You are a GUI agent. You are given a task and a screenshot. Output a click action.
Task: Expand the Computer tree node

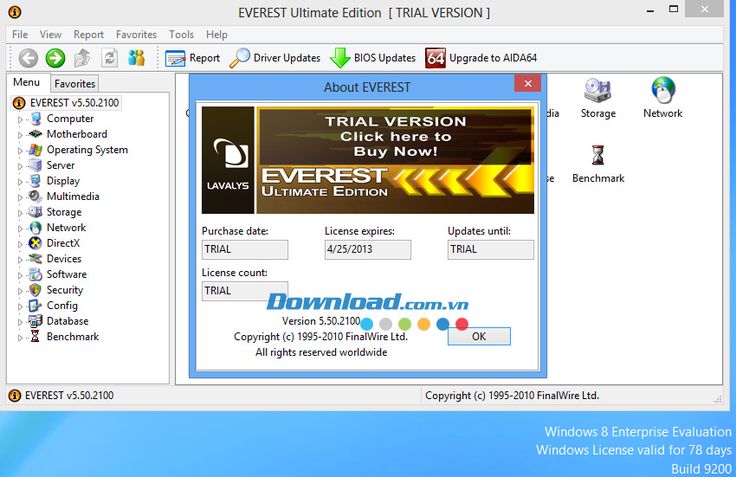20,120
